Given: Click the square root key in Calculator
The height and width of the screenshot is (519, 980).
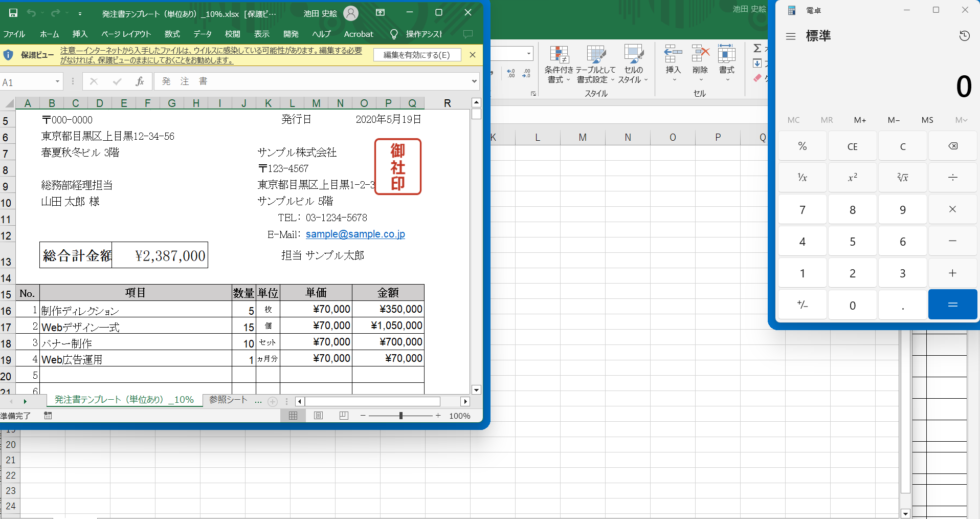Looking at the screenshot, I should (903, 178).
